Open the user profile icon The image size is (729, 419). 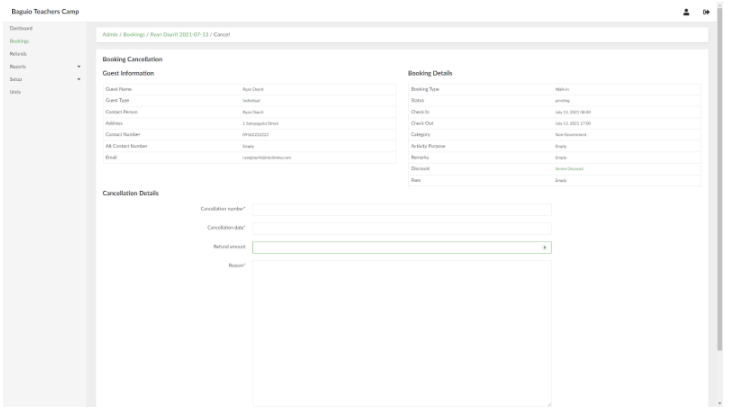click(687, 11)
